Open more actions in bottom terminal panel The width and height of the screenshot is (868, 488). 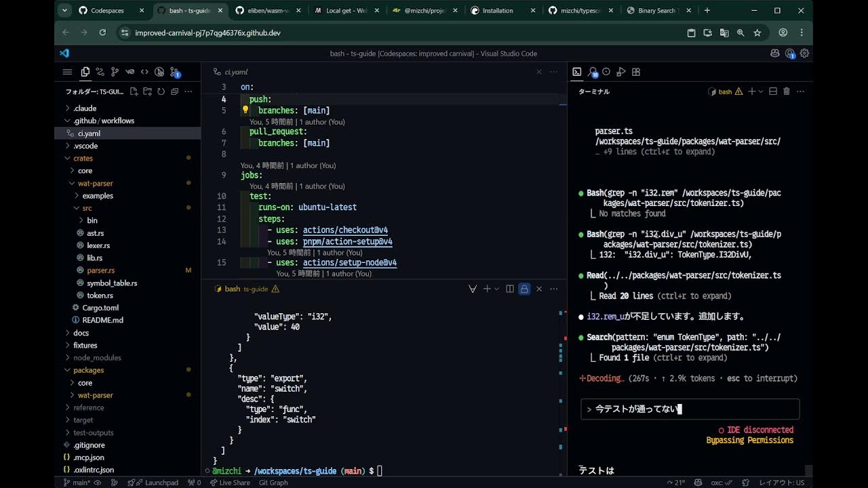pos(554,289)
